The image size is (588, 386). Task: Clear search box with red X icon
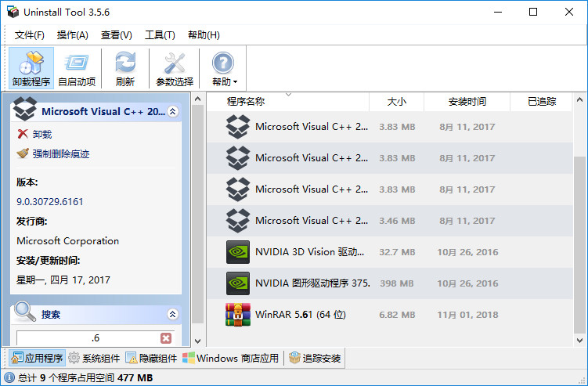166,338
